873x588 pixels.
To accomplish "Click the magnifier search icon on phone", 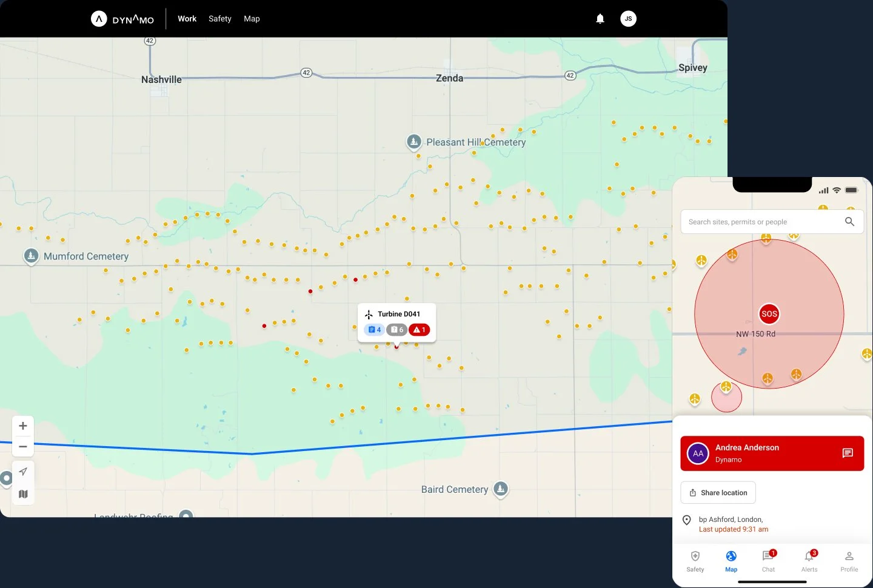I will [850, 222].
